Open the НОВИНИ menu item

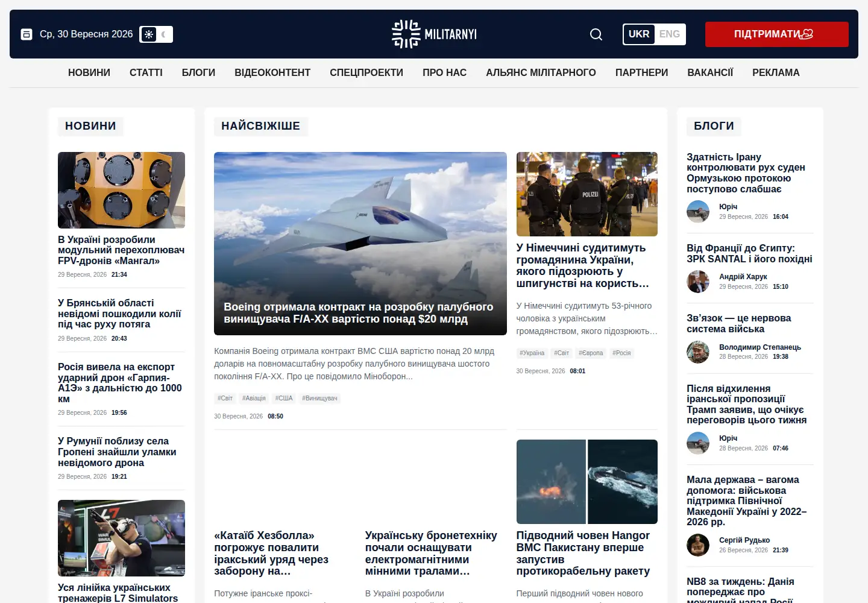click(89, 72)
